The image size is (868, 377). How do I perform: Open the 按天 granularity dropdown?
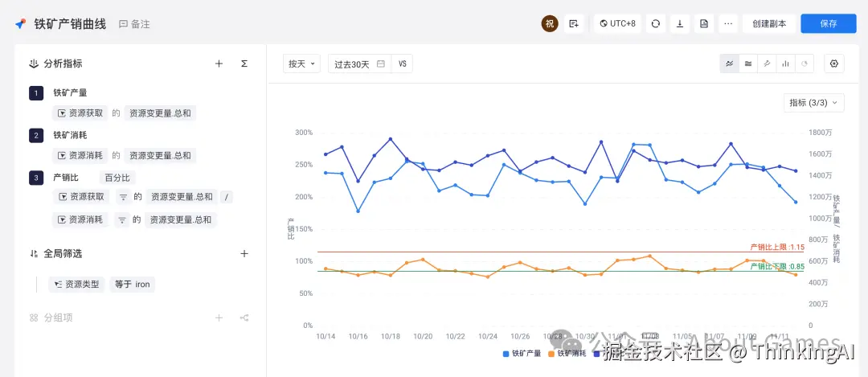click(x=301, y=64)
